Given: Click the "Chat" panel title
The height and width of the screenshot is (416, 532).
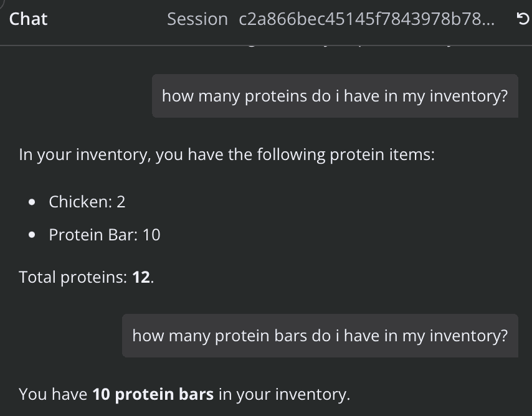Looking at the screenshot, I should click(x=28, y=19).
